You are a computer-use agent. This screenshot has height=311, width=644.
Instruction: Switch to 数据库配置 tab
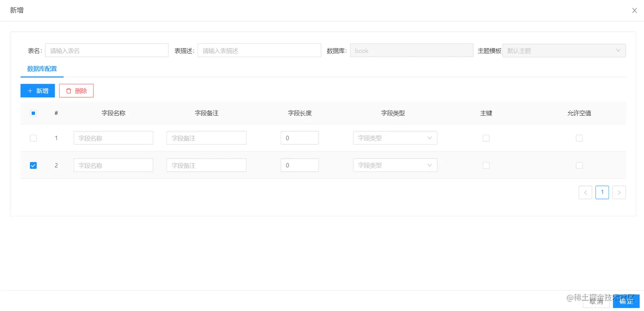click(x=42, y=69)
